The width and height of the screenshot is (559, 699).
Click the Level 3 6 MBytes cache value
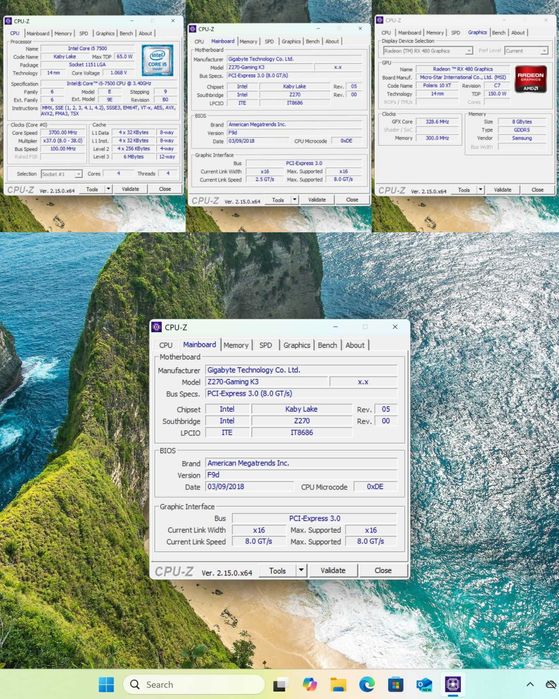click(134, 157)
